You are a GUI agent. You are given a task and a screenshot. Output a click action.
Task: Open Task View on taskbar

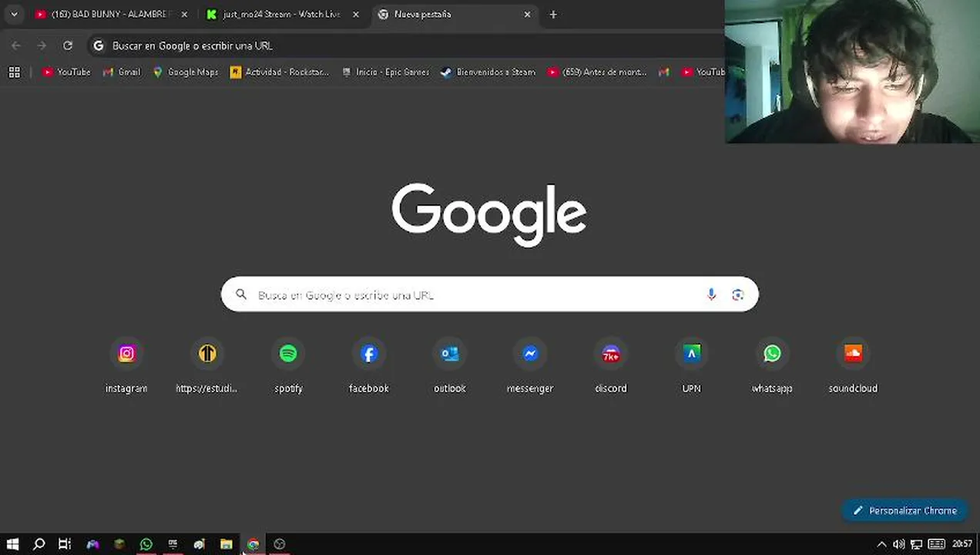pos(65,544)
